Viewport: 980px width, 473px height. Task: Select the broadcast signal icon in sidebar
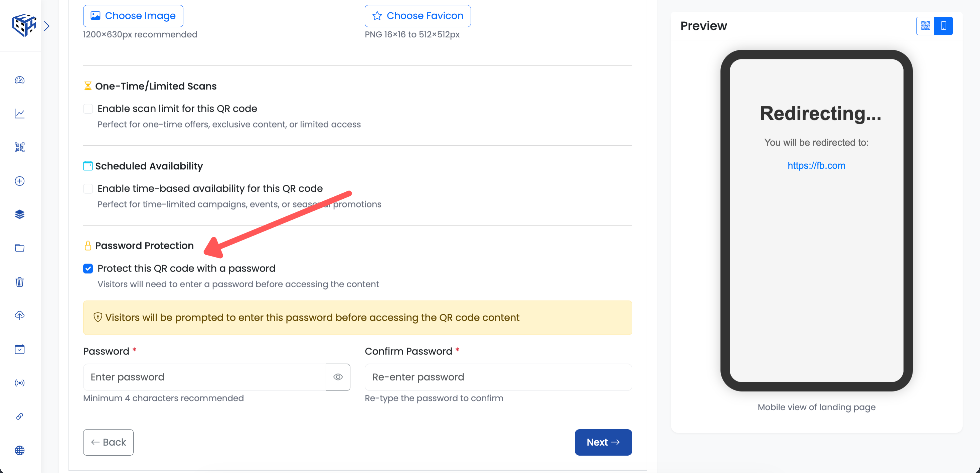(19, 383)
